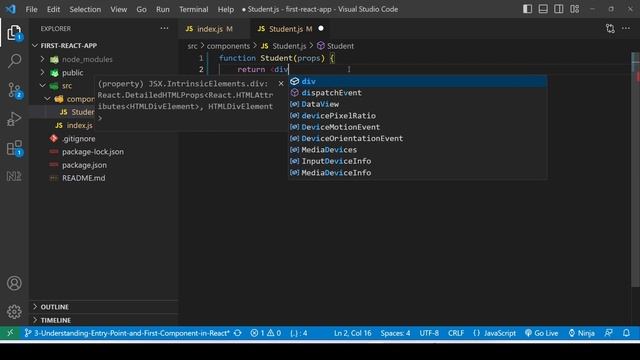Image resolution: width=640 pixels, height=360 pixels.
Task: Collapse FIRST-REACT-APP root section
Action: [35, 46]
